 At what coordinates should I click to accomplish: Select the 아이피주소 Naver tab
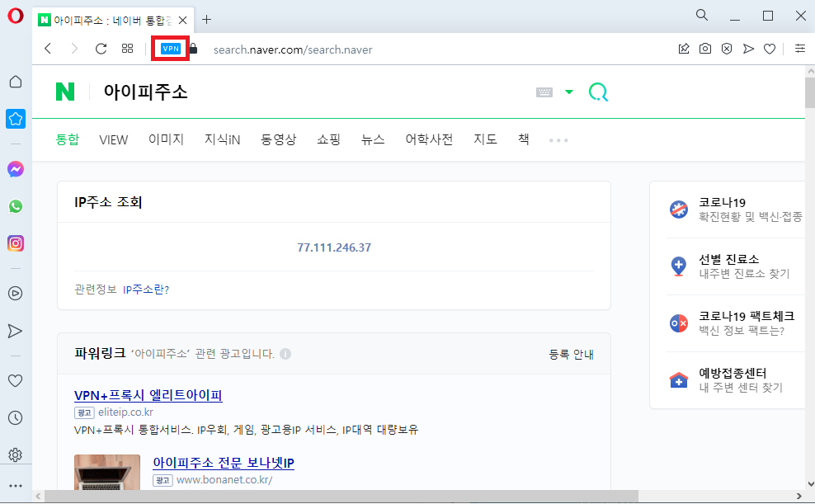click(113, 21)
